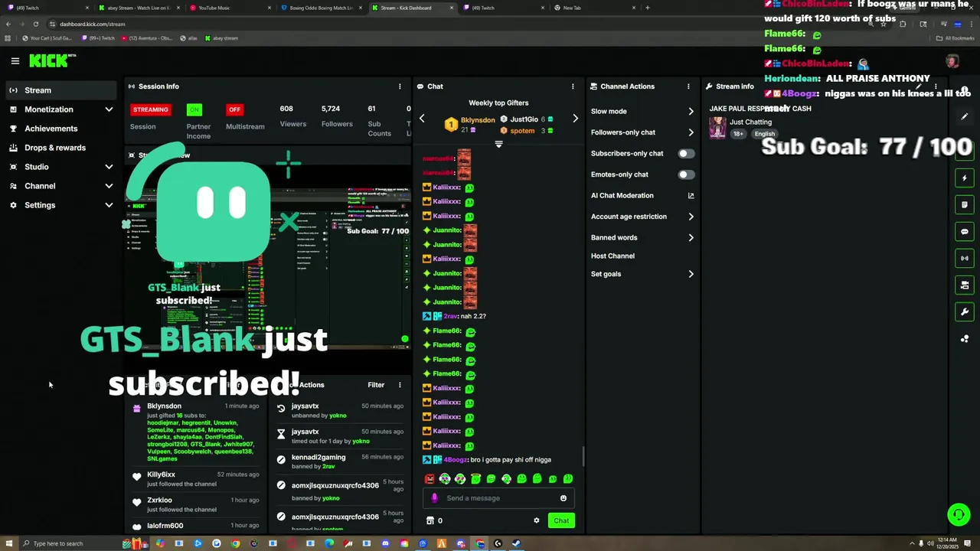Click the chat bubble sidebar icon
The height and width of the screenshot is (551, 980).
[x=965, y=231]
